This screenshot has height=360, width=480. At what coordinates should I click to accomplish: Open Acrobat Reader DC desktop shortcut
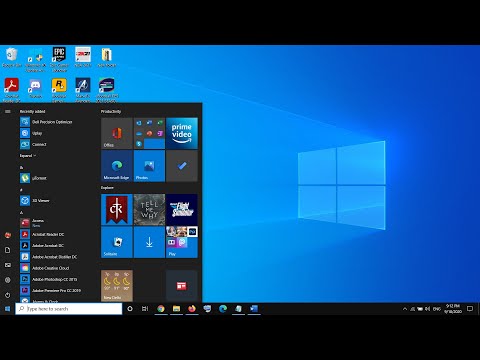coord(12,90)
